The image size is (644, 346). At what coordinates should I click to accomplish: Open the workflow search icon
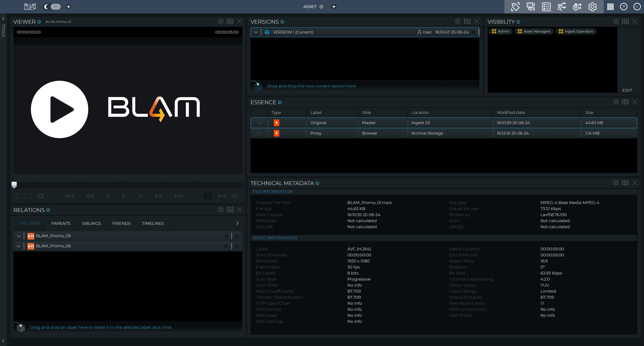click(x=562, y=7)
